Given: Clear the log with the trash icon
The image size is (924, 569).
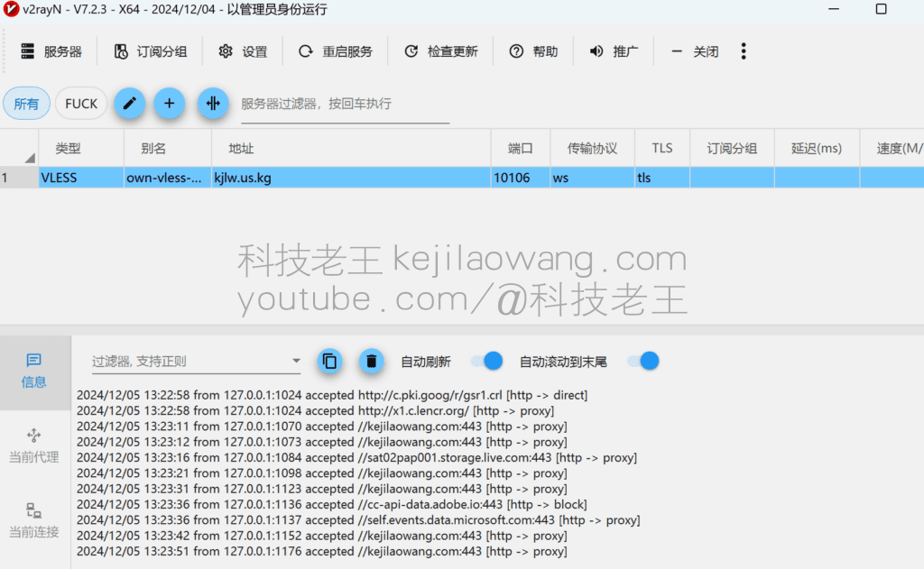Looking at the screenshot, I should (x=371, y=362).
